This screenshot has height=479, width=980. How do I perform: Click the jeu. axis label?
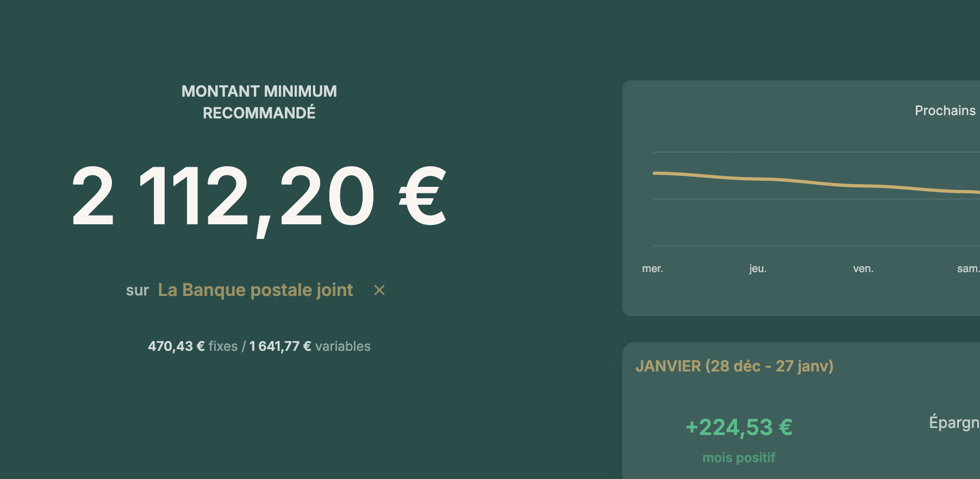(758, 268)
